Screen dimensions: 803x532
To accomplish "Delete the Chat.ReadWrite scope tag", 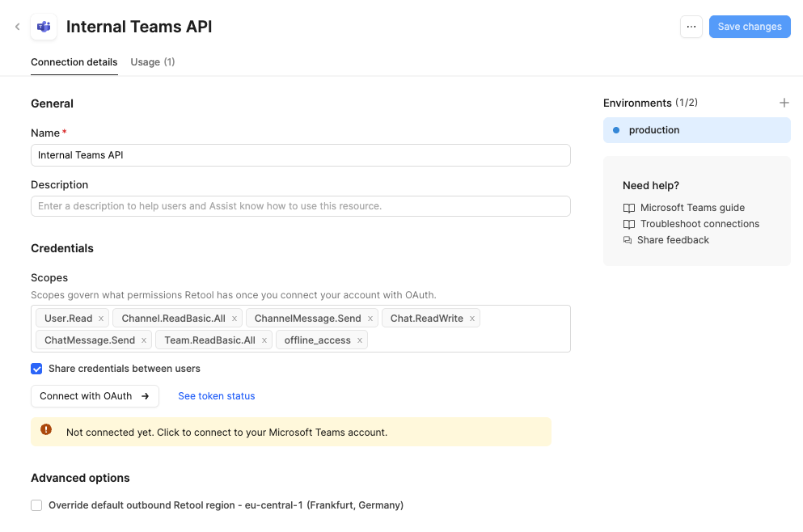I will pyautogui.click(x=472, y=319).
